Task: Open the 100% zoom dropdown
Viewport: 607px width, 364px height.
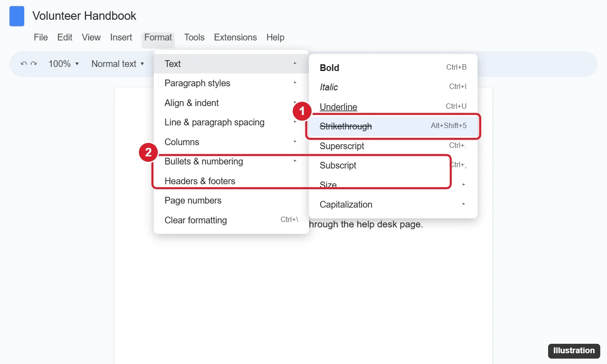Action: pos(64,64)
